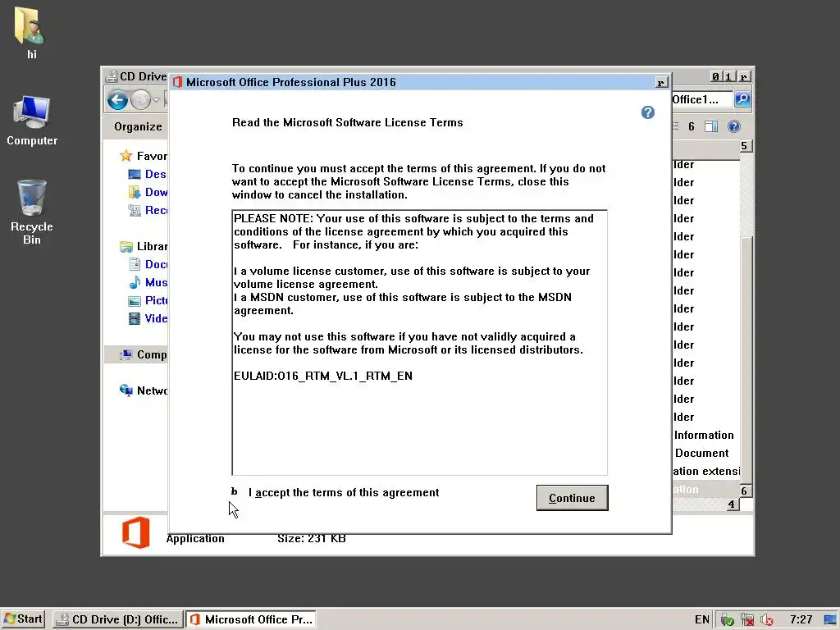Click the forward arrow in CD Drive window
Viewport: 840px width, 630px height.
(x=140, y=100)
